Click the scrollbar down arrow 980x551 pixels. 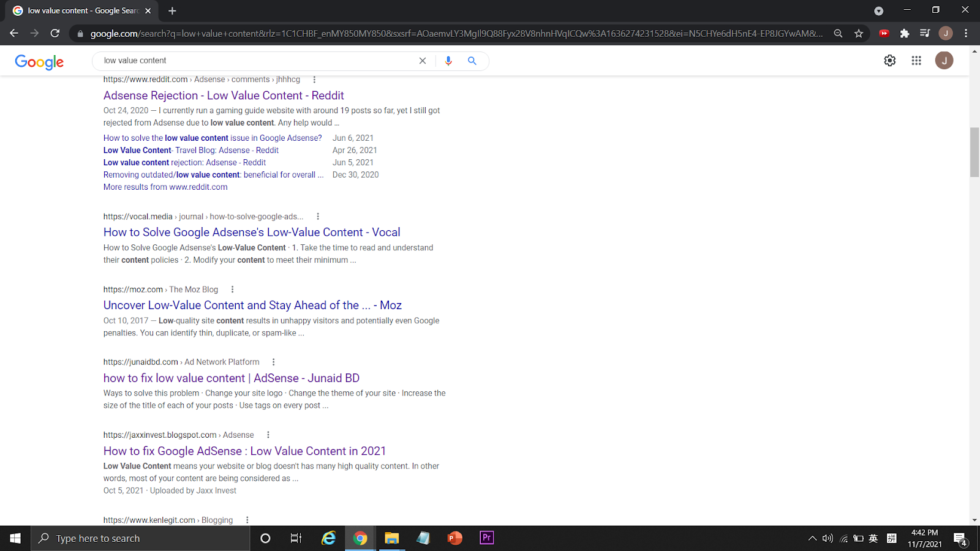click(974, 520)
